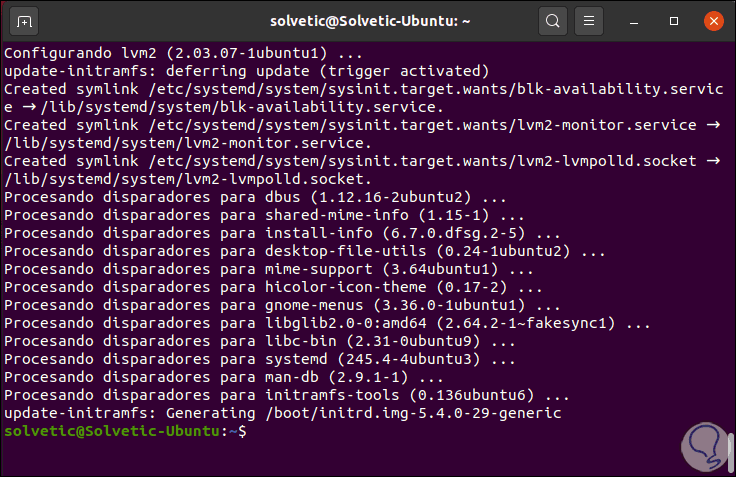
Task: Click the mime-support (3.64ubuntu1) line
Action: click(x=269, y=269)
